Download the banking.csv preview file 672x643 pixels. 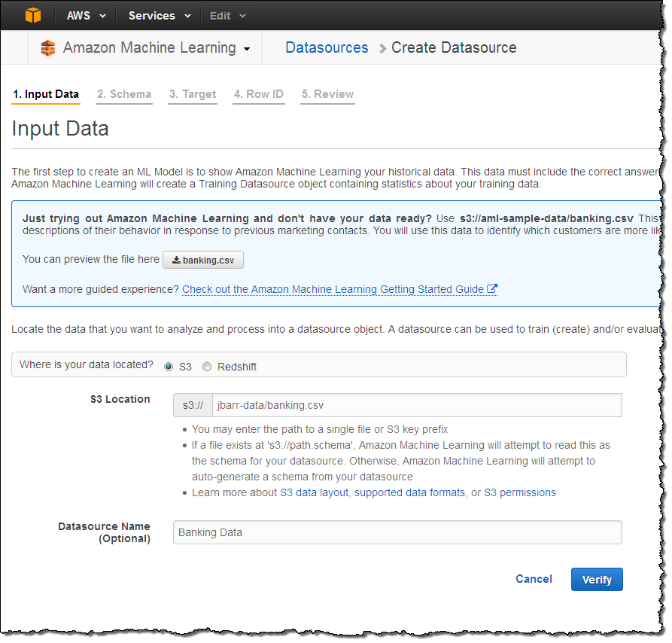point(203,260)
